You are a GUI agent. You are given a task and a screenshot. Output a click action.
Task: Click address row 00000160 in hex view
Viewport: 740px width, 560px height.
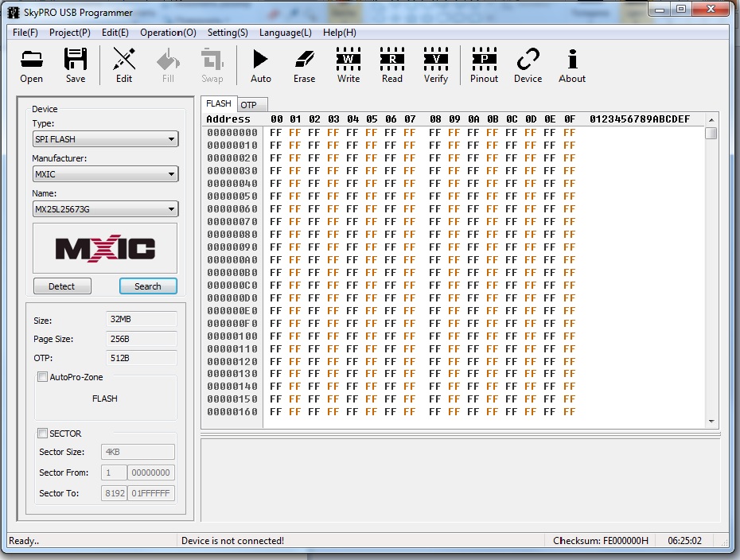(232, 412)
